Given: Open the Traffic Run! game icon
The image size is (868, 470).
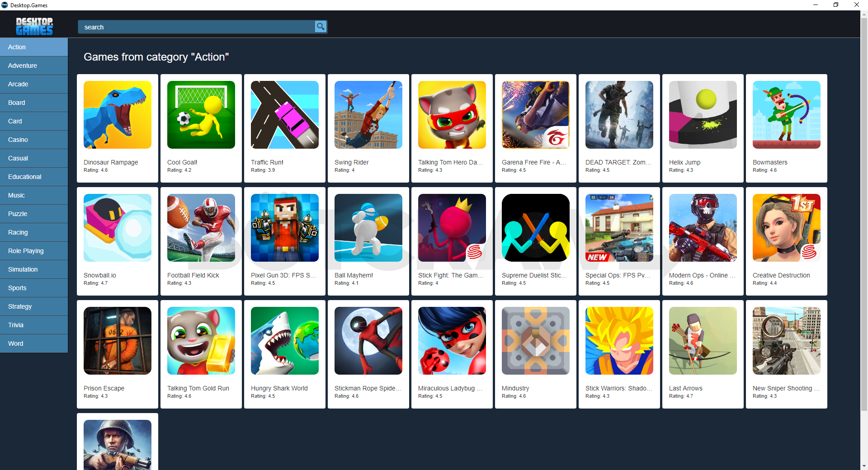Looking at the screenshot, I should point(285,115).
